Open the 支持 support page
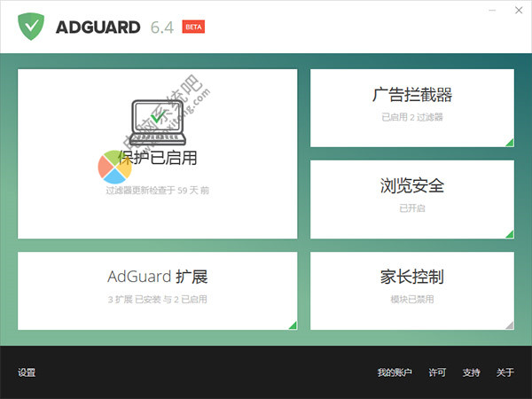This screenshot has height=399, width=532. 472,372
